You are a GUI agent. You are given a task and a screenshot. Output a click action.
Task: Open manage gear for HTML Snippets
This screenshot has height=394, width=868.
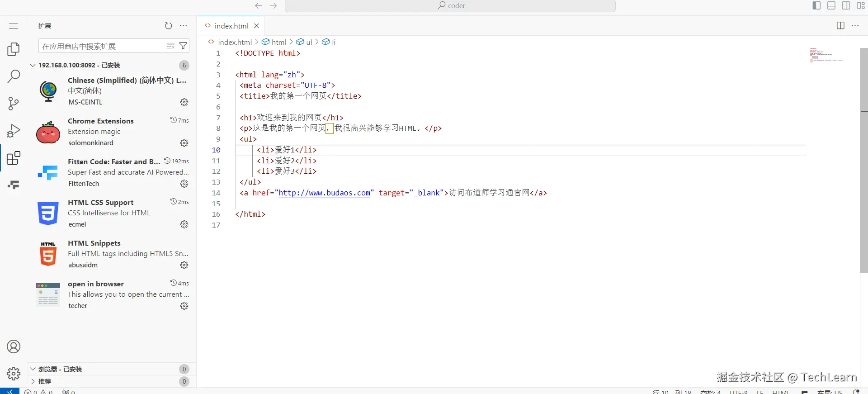184,265
